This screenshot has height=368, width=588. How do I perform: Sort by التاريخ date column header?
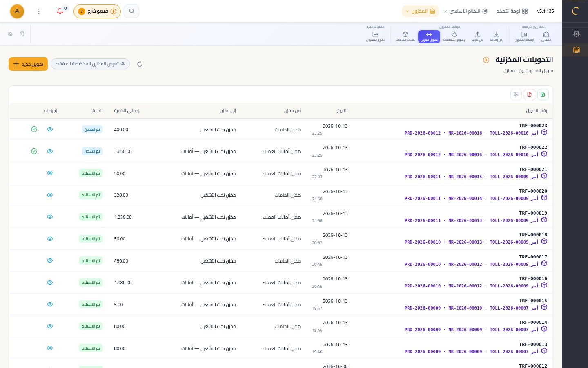click(342, 111)
